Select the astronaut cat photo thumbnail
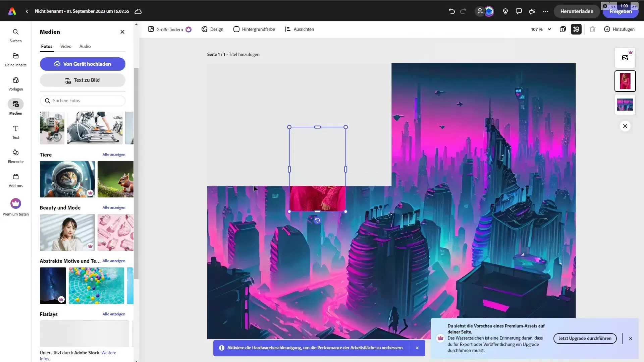 (67, 179)
